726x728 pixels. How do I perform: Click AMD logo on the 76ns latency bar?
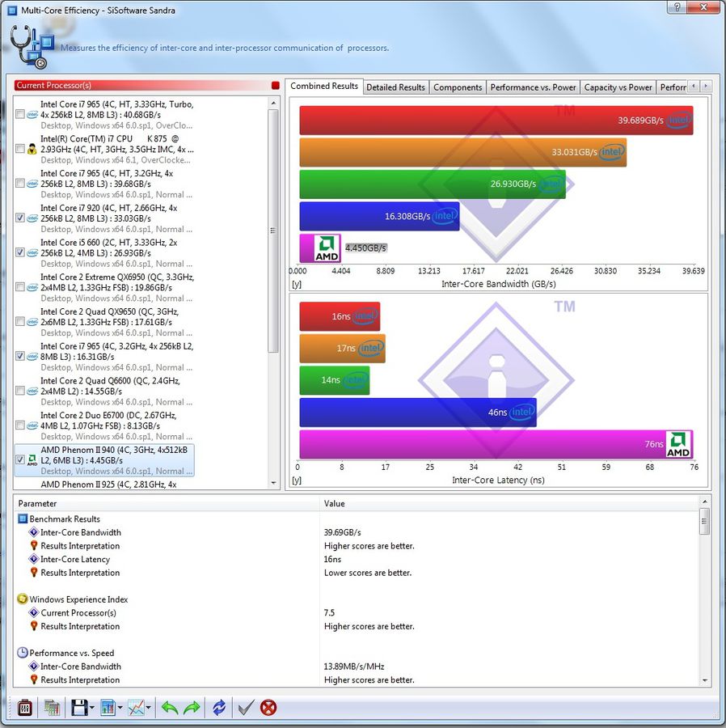coord(678,444)
